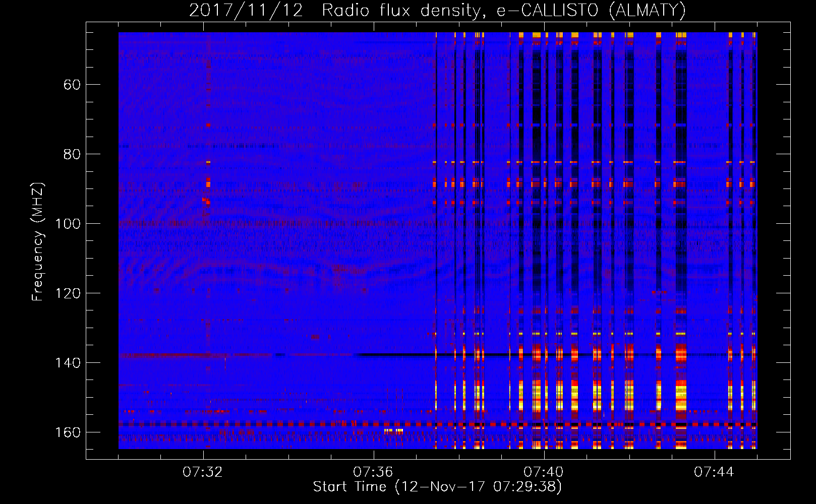Select the 07:36 time tick label
Screen dimensions: 816x504
pos(373,472)
